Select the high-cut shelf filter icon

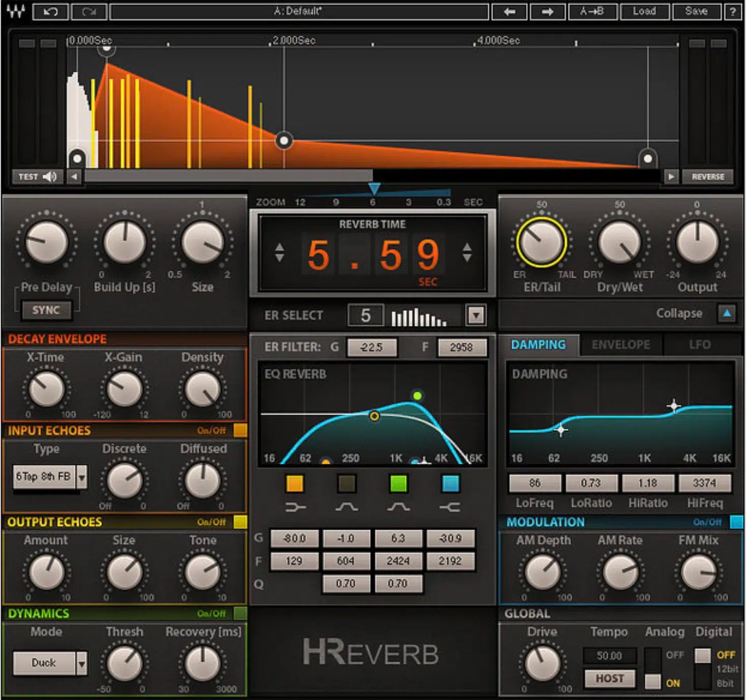point(450,506)
